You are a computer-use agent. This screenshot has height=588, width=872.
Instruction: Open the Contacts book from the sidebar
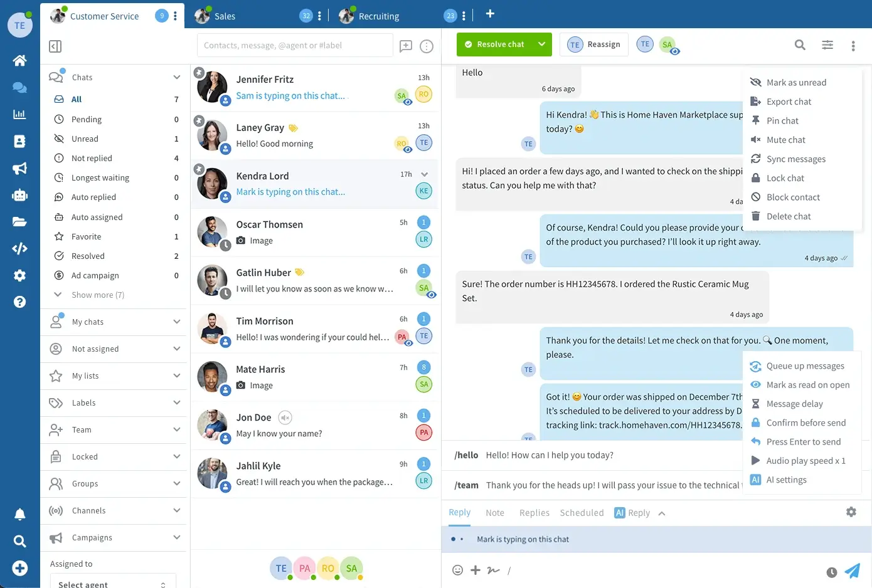[19, 142]
